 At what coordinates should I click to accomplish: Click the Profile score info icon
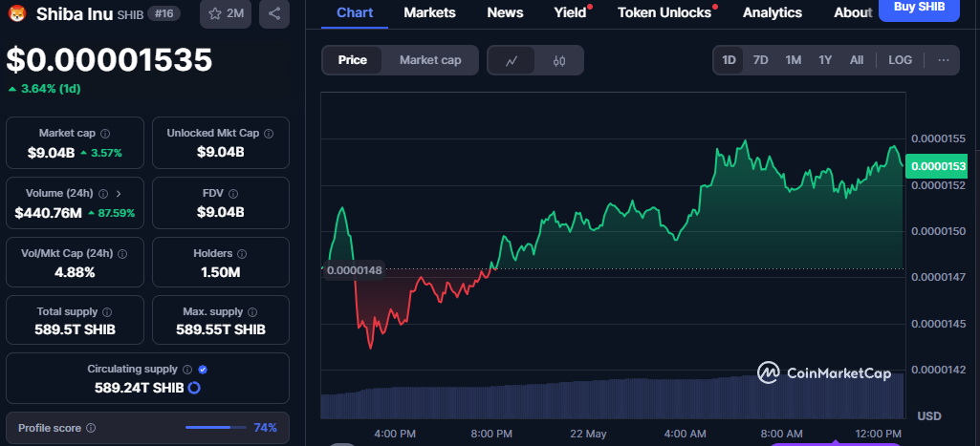click(91, 428)
